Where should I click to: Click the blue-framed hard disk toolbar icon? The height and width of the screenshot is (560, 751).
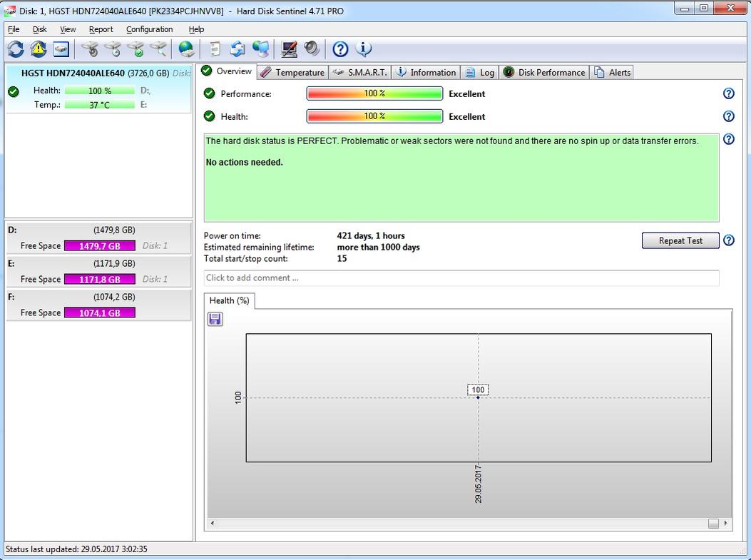(x=61, y=49)
